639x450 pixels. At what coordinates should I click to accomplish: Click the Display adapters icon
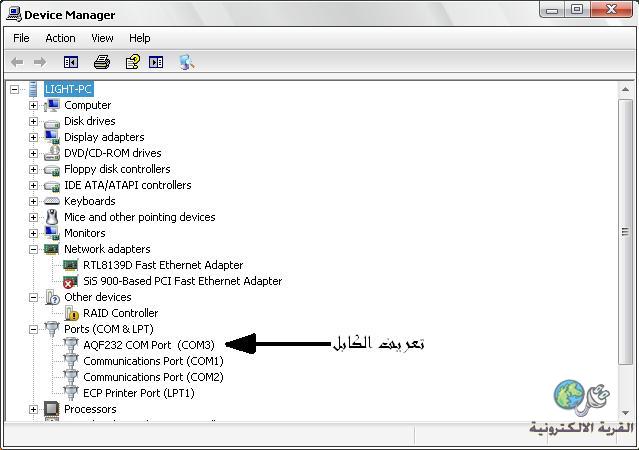[x=52, y=137]
